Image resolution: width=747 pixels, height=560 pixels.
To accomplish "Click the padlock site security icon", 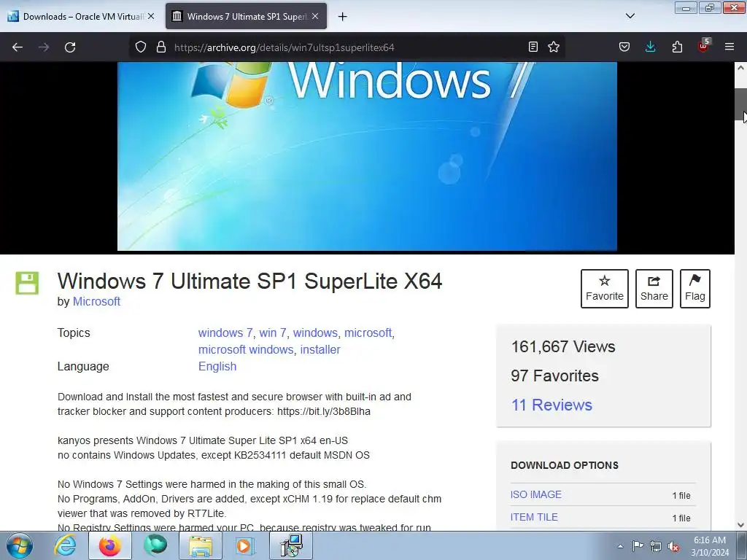I will (x=161, y=47).
